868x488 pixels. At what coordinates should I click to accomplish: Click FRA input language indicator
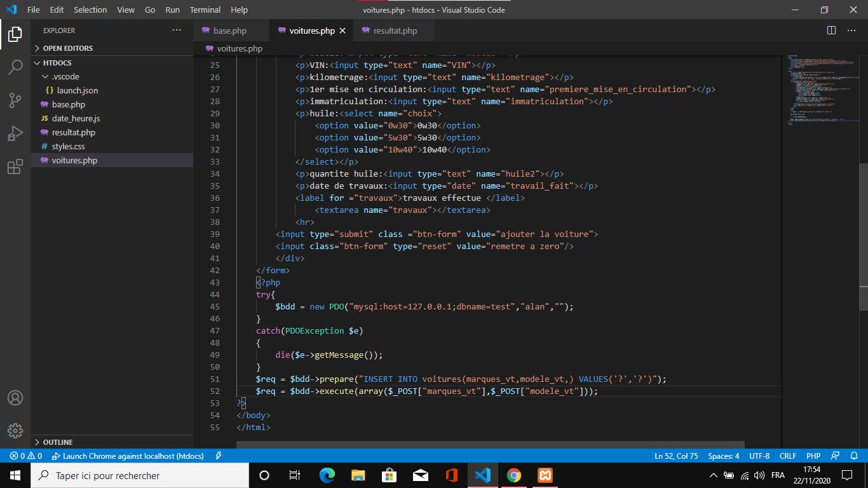(778, 475)
